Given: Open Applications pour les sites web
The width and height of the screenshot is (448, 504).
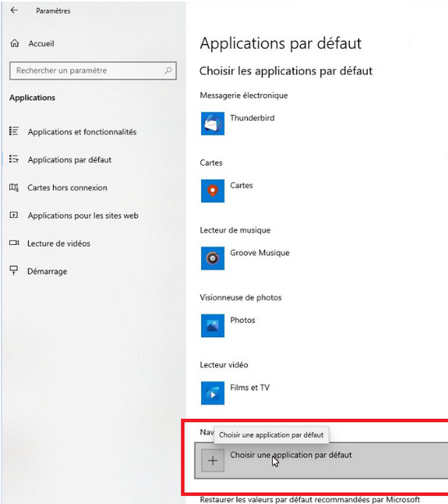Looking at the screenshot, I should pyautogui.click(x=83, y=216).
